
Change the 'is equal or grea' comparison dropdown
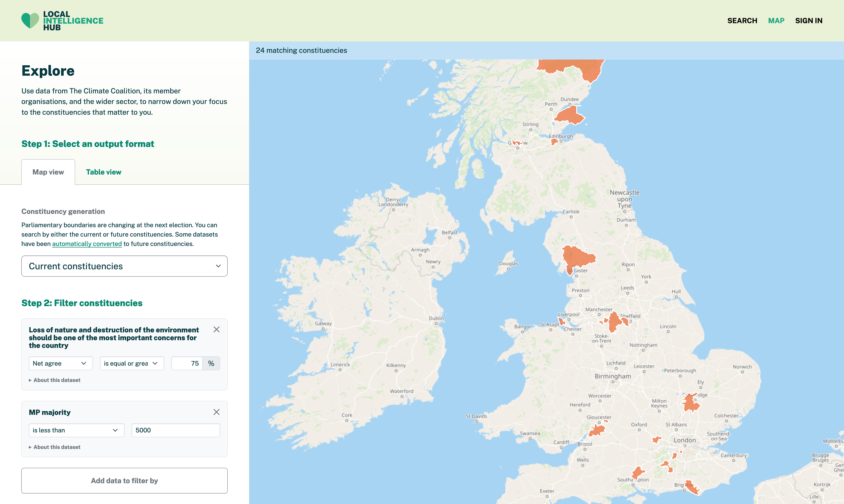point(132,363)
